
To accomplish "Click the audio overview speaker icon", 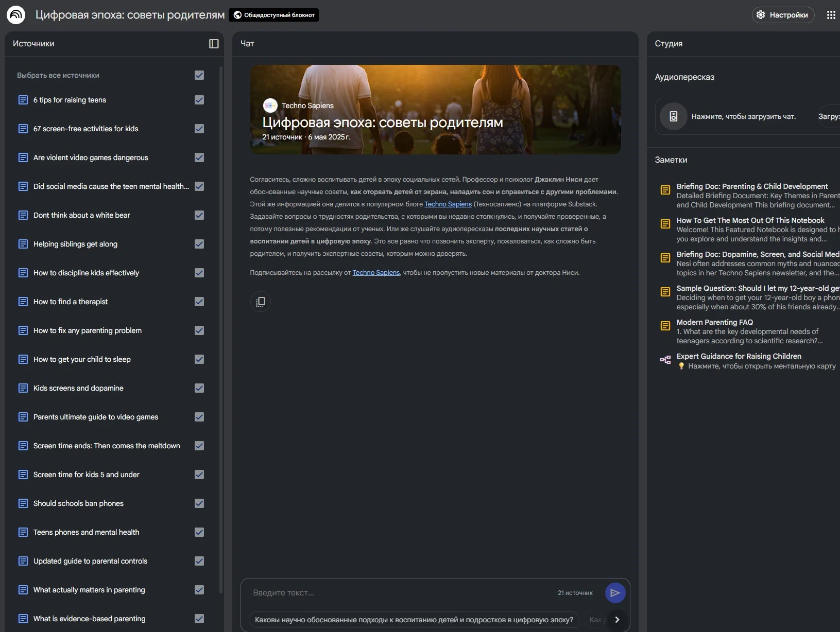I will [x=673, y=116].
